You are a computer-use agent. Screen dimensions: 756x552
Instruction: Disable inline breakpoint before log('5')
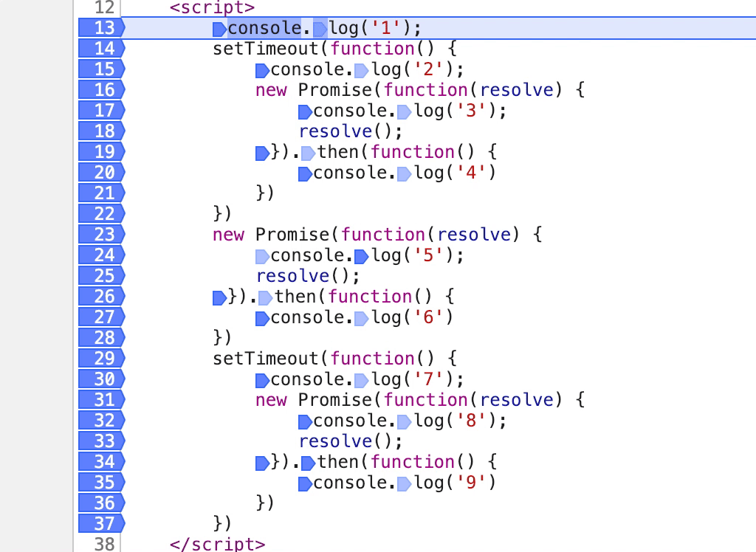362,257
